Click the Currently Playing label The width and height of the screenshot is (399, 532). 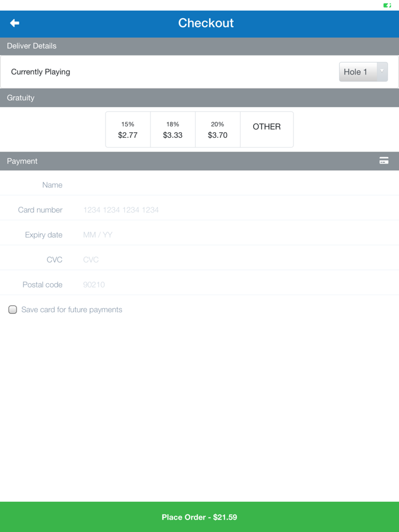pyautogui.click(x=40, y=72)
